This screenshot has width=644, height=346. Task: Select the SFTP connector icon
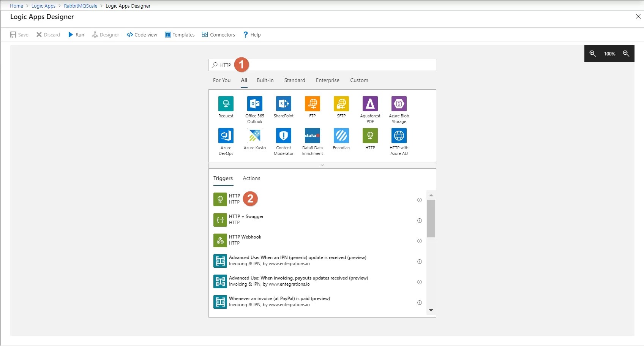coord(341,104)
